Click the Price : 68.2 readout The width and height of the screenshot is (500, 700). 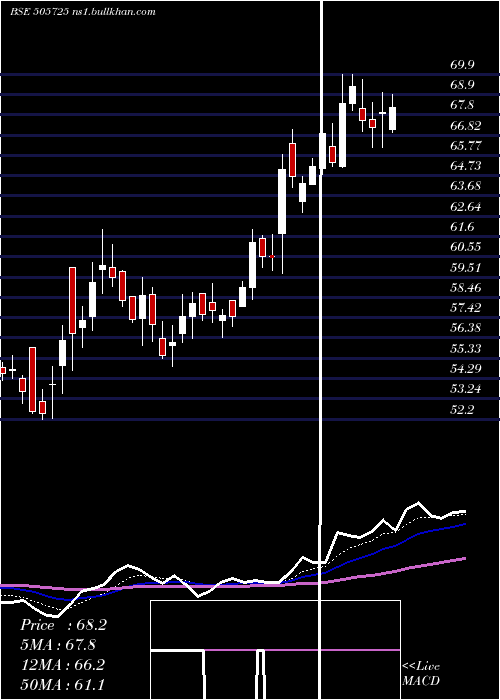coord(63,625)
